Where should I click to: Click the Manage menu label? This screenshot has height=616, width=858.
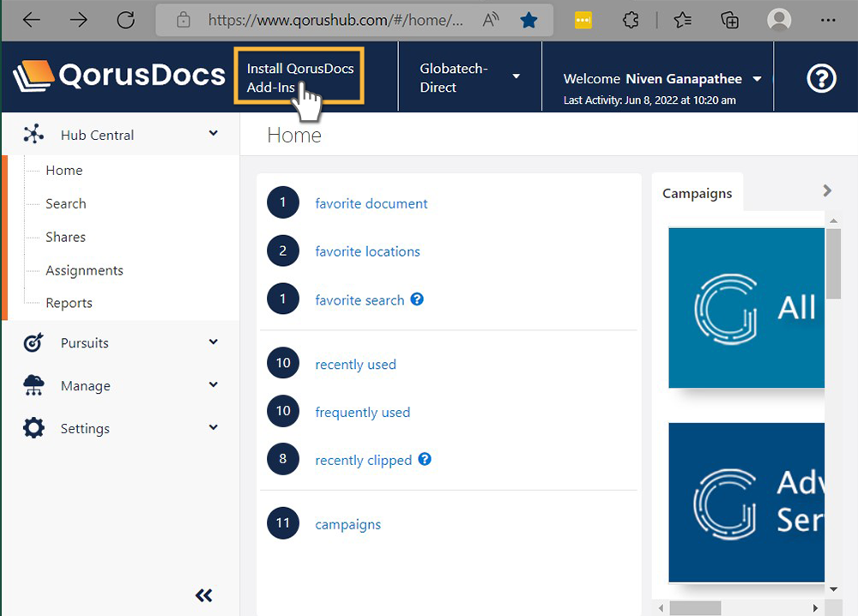click(85, 386)
